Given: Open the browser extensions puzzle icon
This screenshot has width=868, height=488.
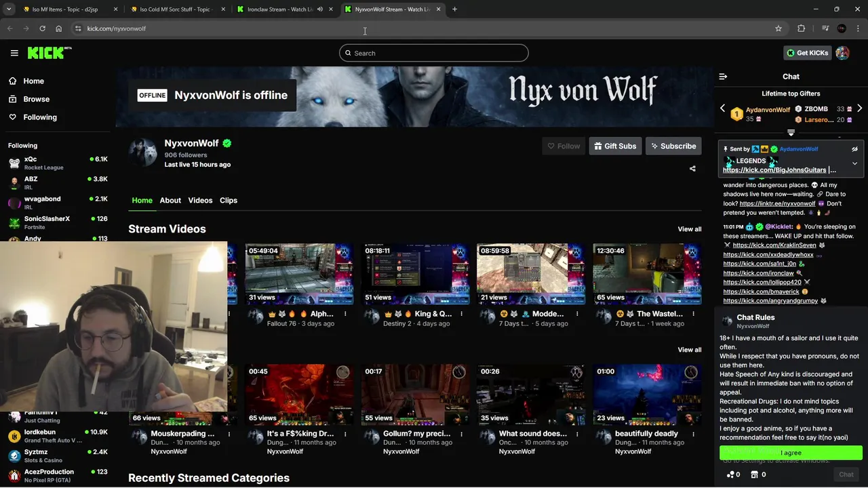Looking at the screenshot, I should pos(802,28).
